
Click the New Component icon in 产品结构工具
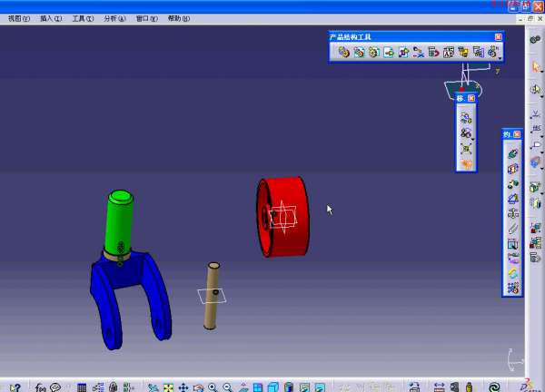coord(344,53)
